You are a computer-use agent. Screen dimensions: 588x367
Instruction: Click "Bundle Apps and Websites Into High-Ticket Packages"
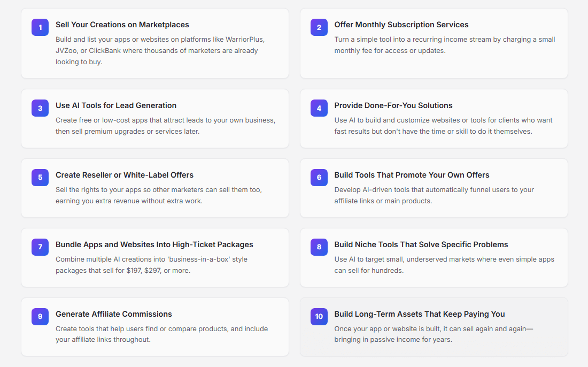(x=154, y=244)
